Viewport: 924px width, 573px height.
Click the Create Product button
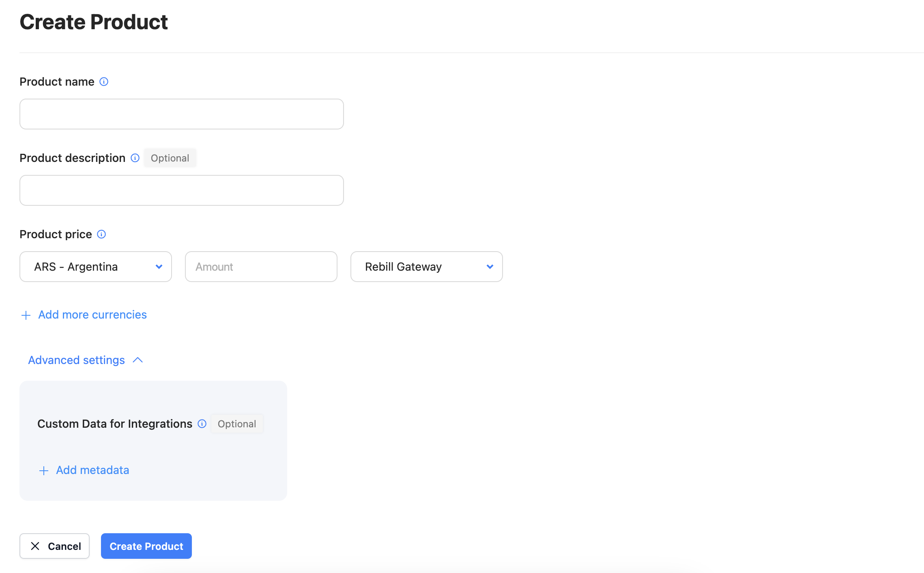[x=146, y=546]
